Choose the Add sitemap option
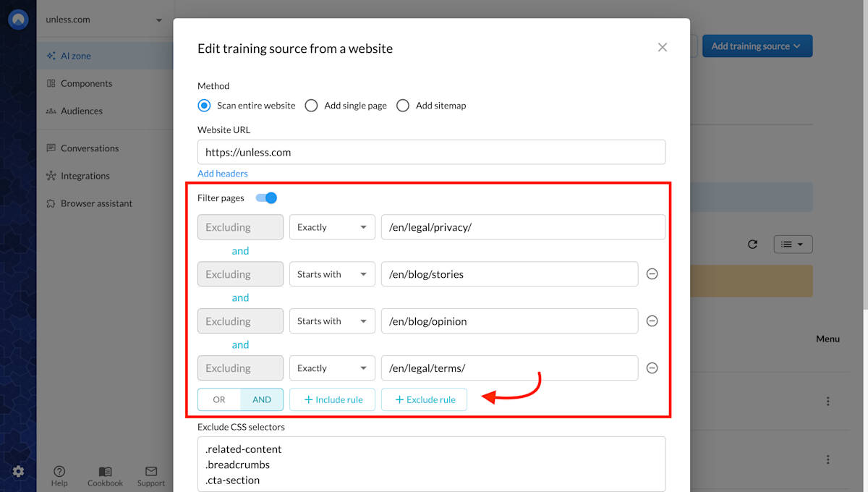The image size is (868, 492). pyautogui.click(x=402, y=105)
